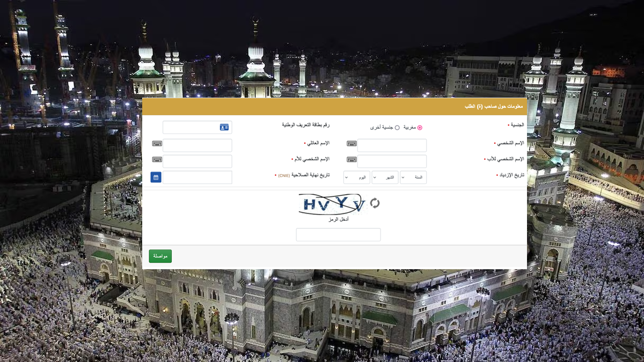Focus the الإسم الشخصي text input
Image resolution: width=644 pixels, height=362 pixels.
392,145
